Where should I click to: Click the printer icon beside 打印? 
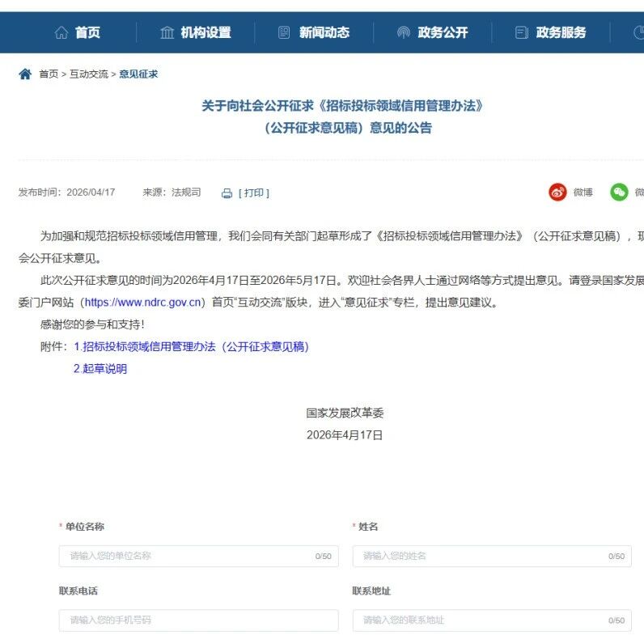227,193
